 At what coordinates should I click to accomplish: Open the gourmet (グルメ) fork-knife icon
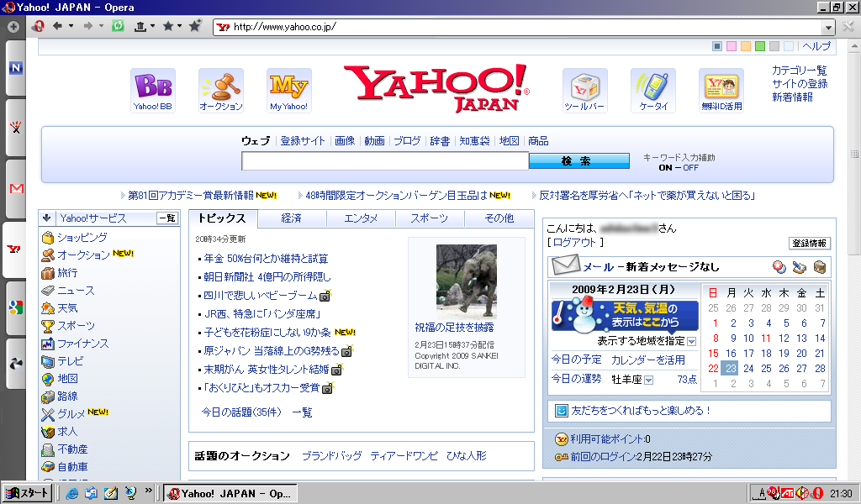(x=48, y=415)
